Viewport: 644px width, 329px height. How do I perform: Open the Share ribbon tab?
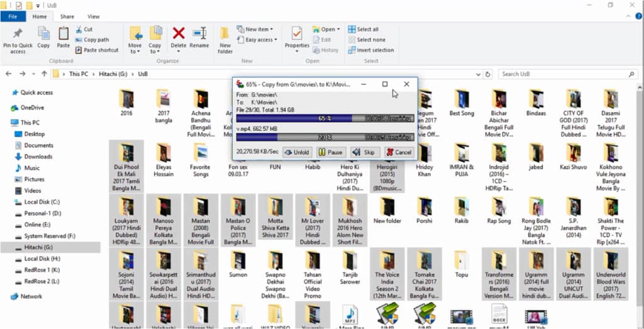pyautogui.click(x=67, y=16)
